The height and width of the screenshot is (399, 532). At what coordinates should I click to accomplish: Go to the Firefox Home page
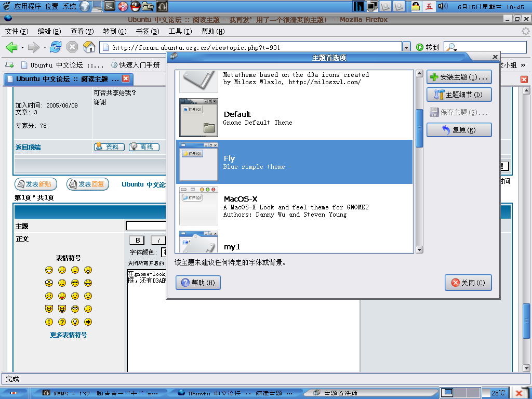coord(89,47)
